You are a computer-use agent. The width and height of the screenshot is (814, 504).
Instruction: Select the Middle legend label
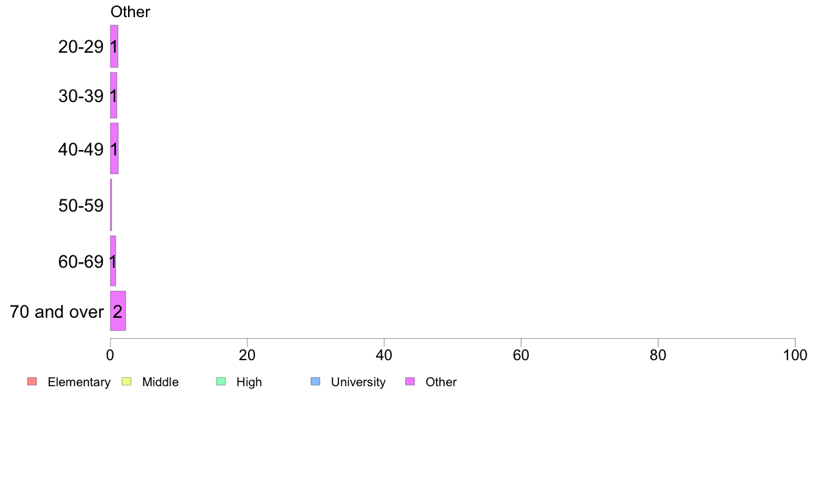point(160,382)
